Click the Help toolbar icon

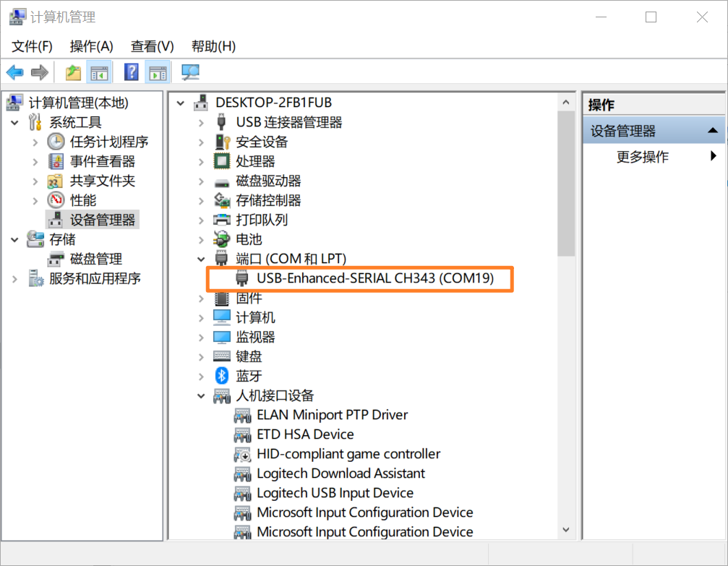pos(132,72)
